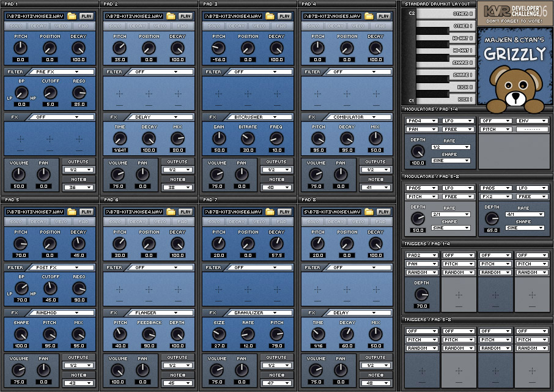Screen dimensions: 554x392
Task: Open sample folder icon on Pad 5
Action: click(x=72, y=212)
